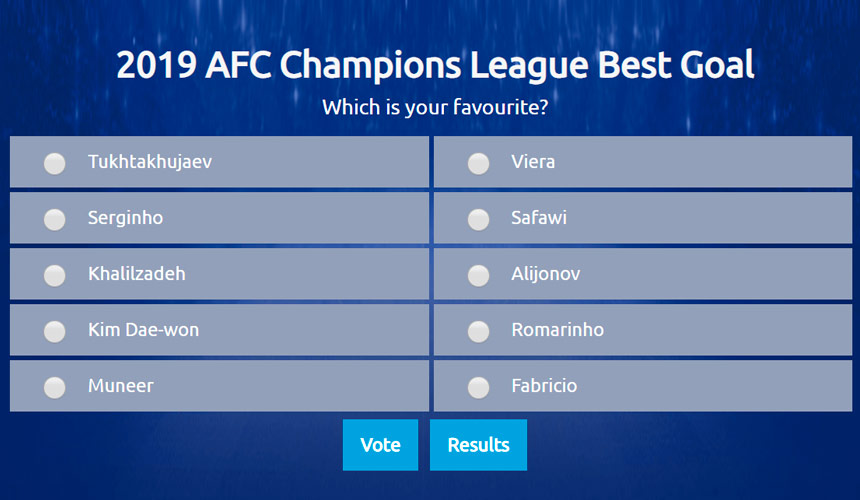This screenshot has height=500, width=860.
Task: Click the "Romarinho" name text
Action: click(557, 329)
